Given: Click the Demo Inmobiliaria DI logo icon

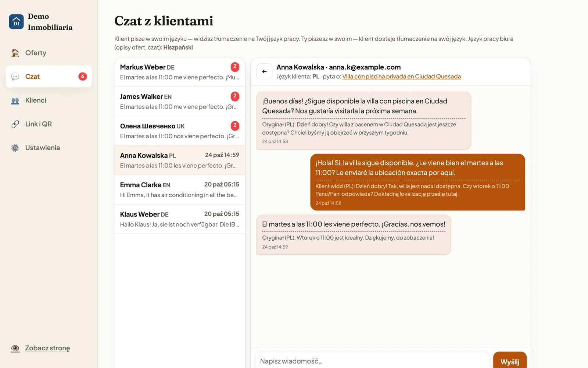Looking at the screenshot, I should click(16, 22).
